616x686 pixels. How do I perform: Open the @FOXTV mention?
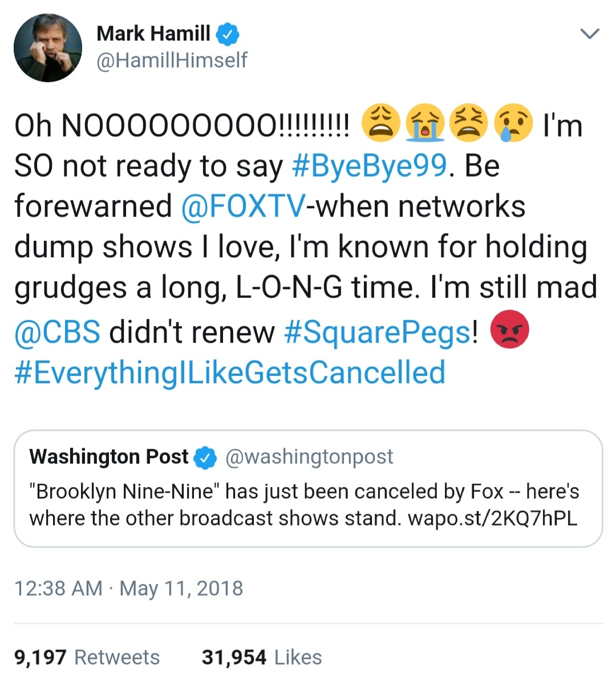(243, 206)
